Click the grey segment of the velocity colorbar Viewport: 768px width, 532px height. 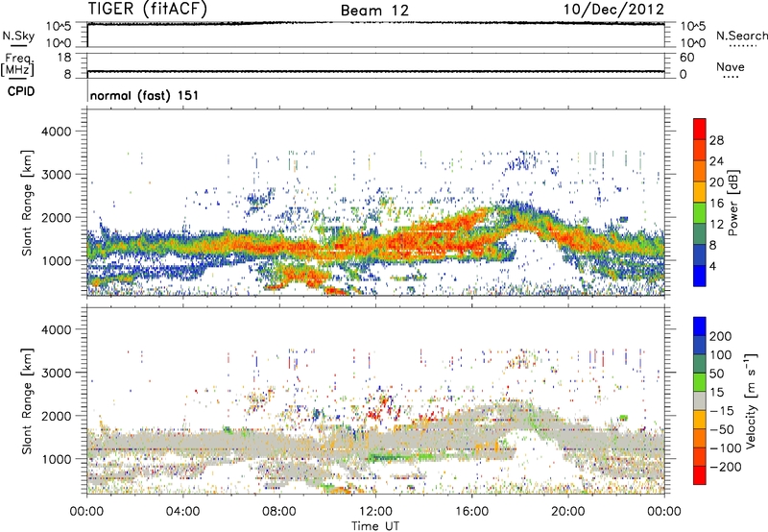click(x=700, y=401)
